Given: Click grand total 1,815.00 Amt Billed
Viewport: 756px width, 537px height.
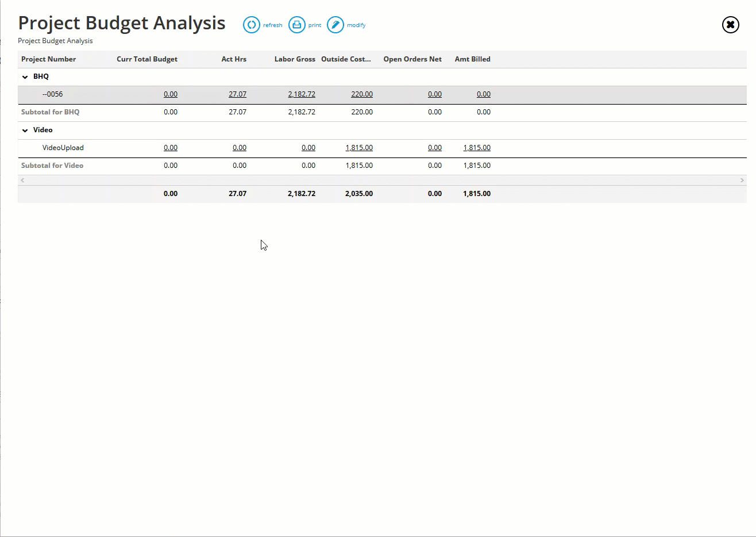Looking at the screenshot, I should pos(477,194).
